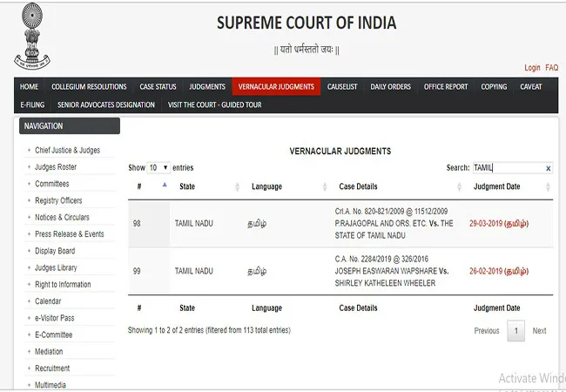Open Right to Information
The width and height of the screenshot is (566, 392).
[x=63, y=285]
